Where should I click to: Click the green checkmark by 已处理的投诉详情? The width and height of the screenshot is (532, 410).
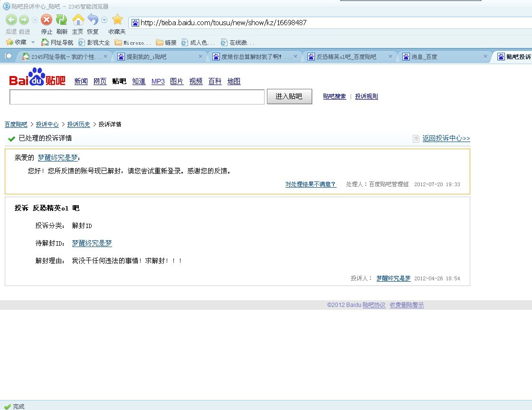[11, 138]
